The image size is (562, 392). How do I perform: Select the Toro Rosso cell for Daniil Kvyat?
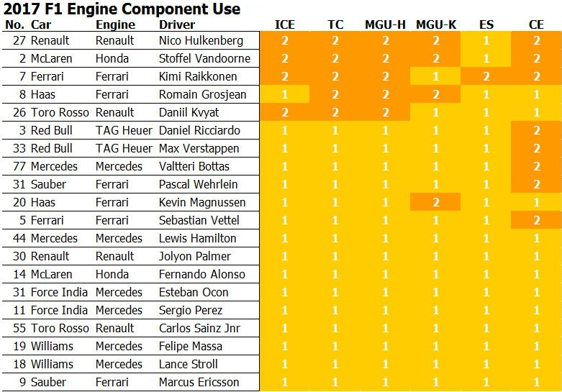pyautogui.click(x=60, y=112)
